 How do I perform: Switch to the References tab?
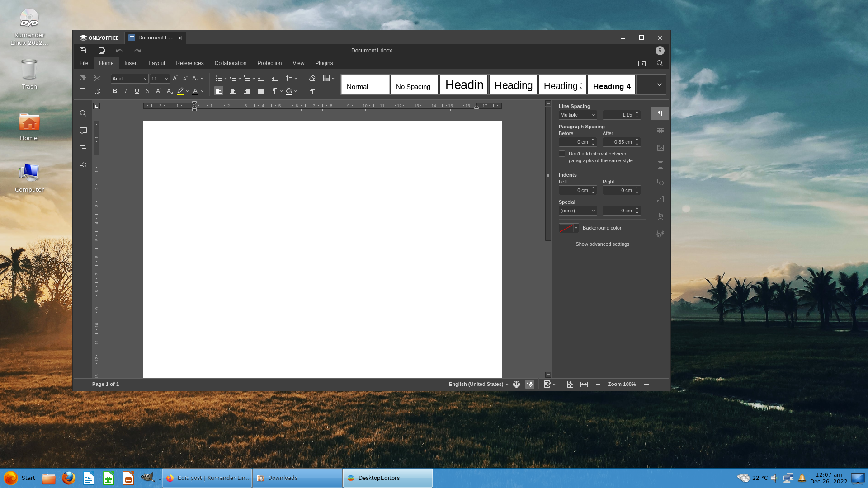[190, 63]
